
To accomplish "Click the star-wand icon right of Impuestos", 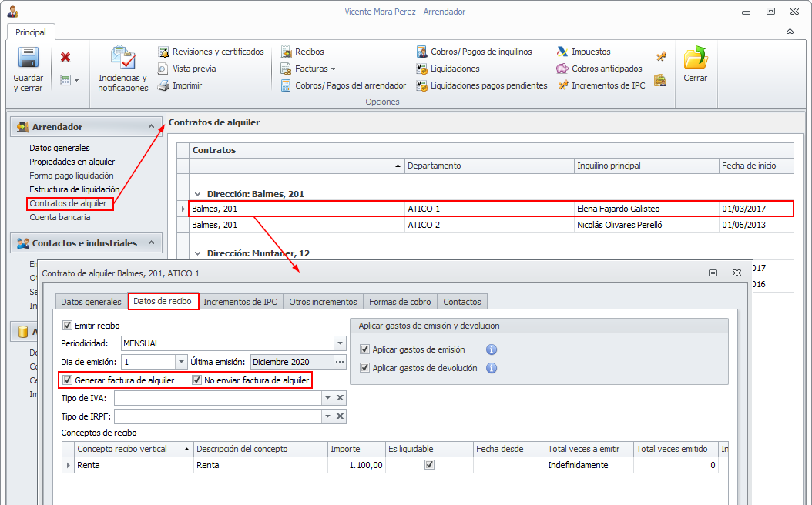I will [x=661, y=56].
